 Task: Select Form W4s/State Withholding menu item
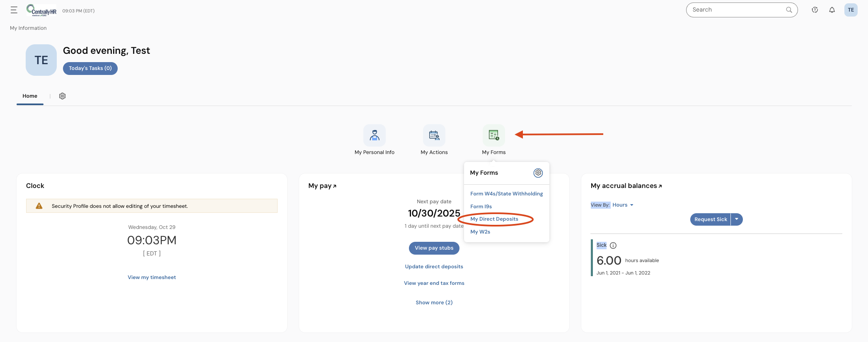506,194
